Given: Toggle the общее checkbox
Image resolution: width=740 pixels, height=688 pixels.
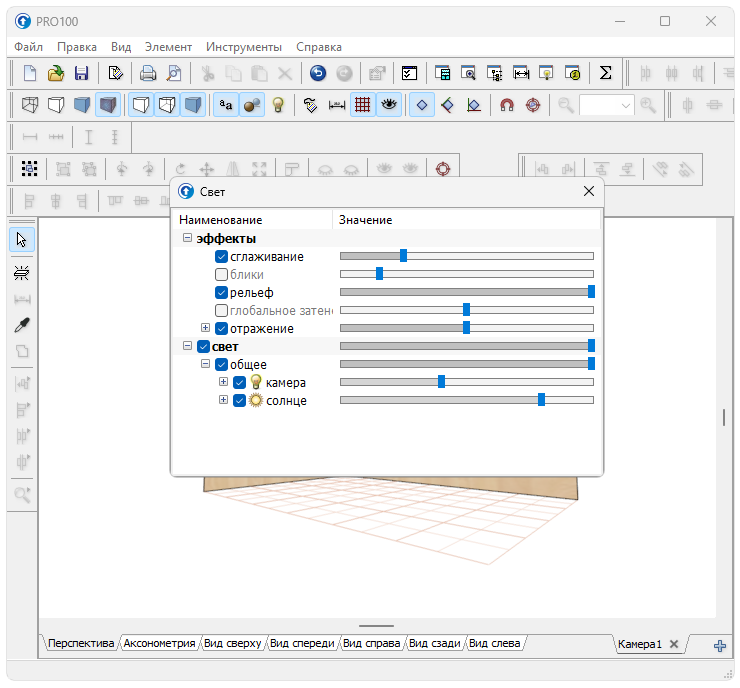Looking at the screenshot, I should 221,364.
